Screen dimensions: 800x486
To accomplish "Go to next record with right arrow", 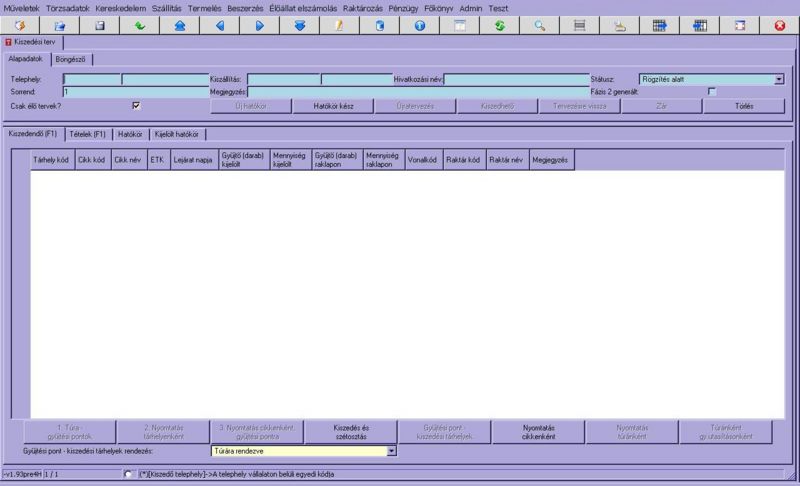I will 260,25.
